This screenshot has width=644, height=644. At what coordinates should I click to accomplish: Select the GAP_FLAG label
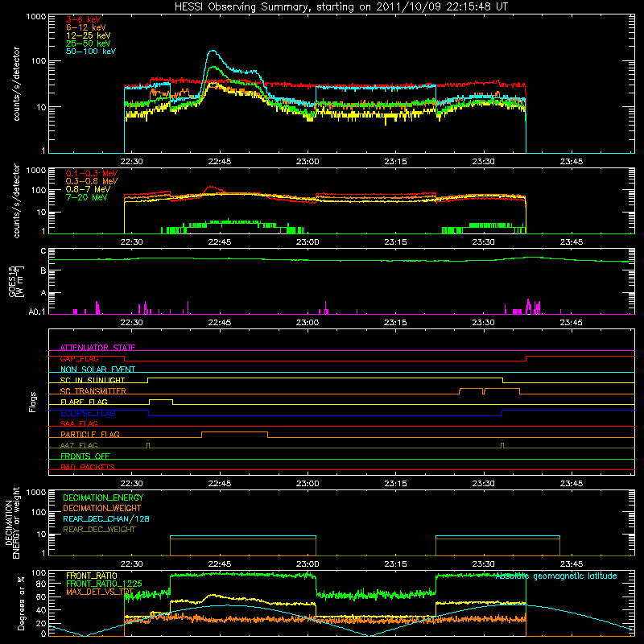[79, 358]
